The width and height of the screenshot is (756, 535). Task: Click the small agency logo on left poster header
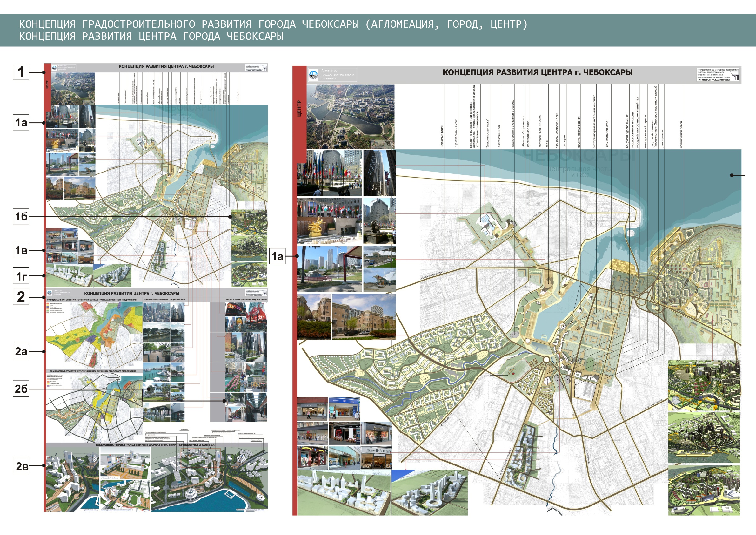pos(54,68)
